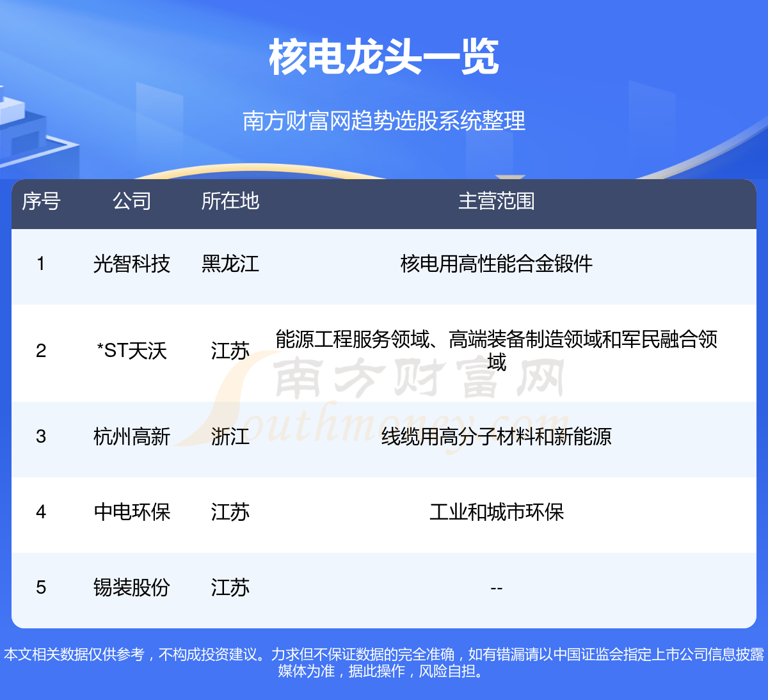This screenshot has width=768, height=700.
Task: Click location 黑龙江
Action: click(230, 264)
